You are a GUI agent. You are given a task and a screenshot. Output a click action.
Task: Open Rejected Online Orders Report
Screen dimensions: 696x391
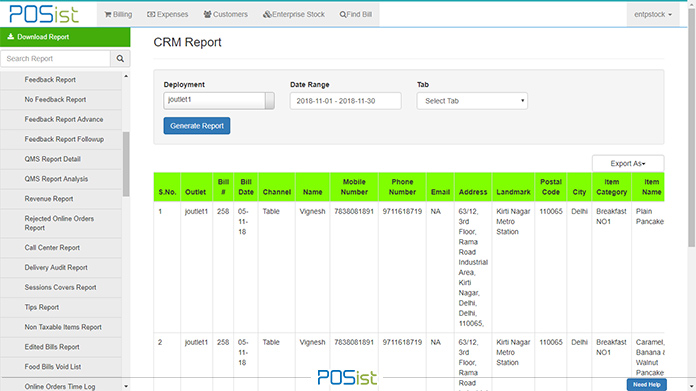[61, 223]
